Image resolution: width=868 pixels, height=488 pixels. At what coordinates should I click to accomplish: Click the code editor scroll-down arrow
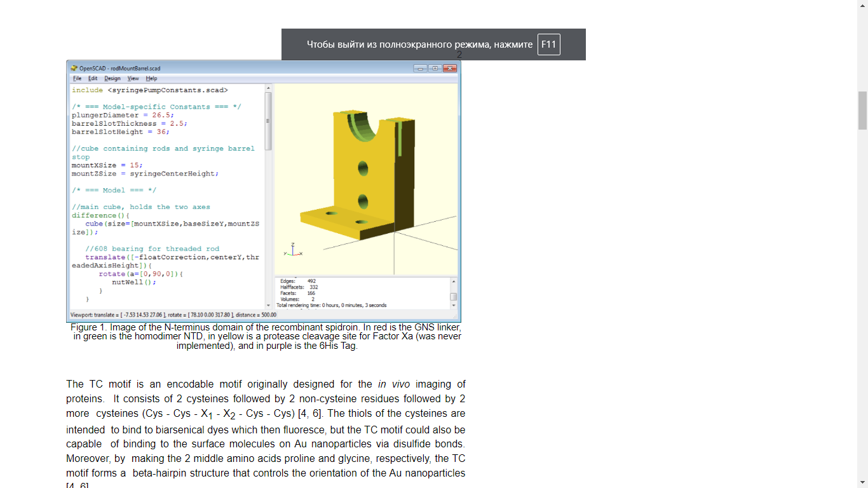[268, 306]
